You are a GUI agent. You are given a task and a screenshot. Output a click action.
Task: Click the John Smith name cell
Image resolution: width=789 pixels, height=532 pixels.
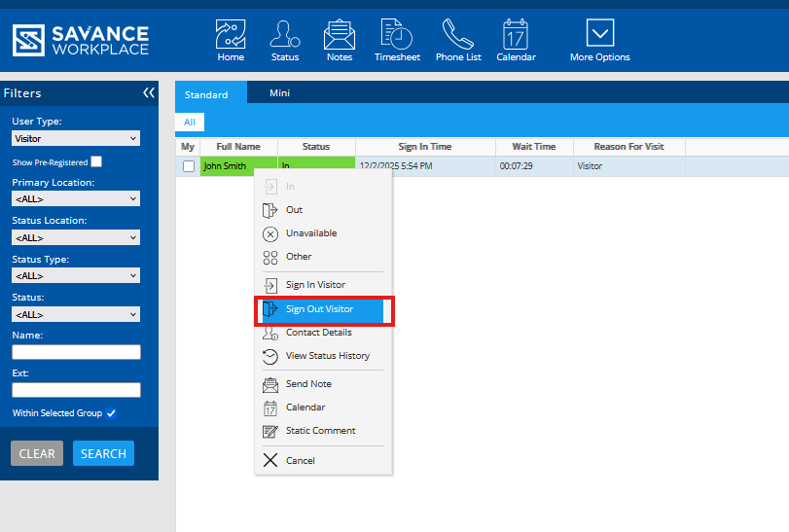click(239, 166)
